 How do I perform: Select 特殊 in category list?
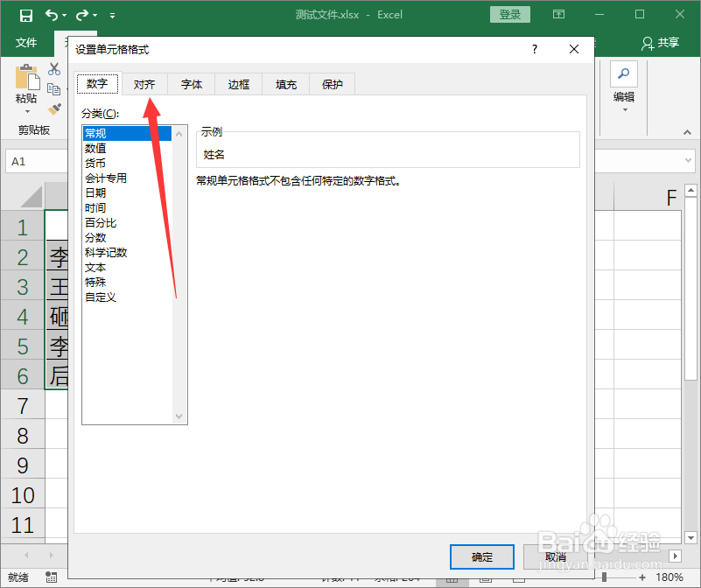(x=127, y=282)
